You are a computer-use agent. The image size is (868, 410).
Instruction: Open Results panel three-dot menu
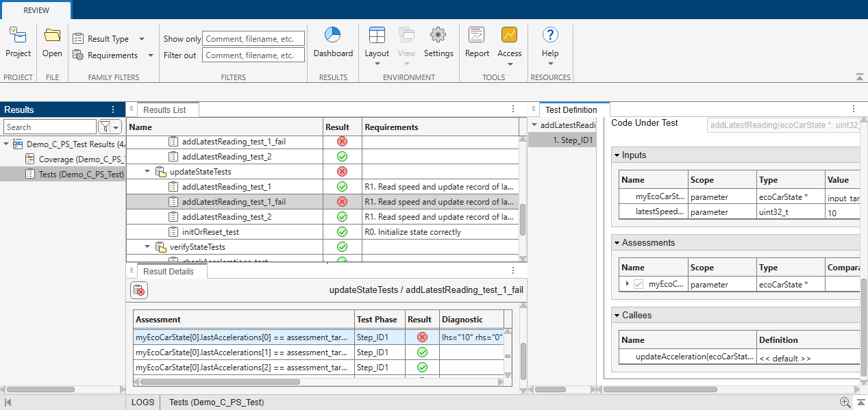coord(113,110)
